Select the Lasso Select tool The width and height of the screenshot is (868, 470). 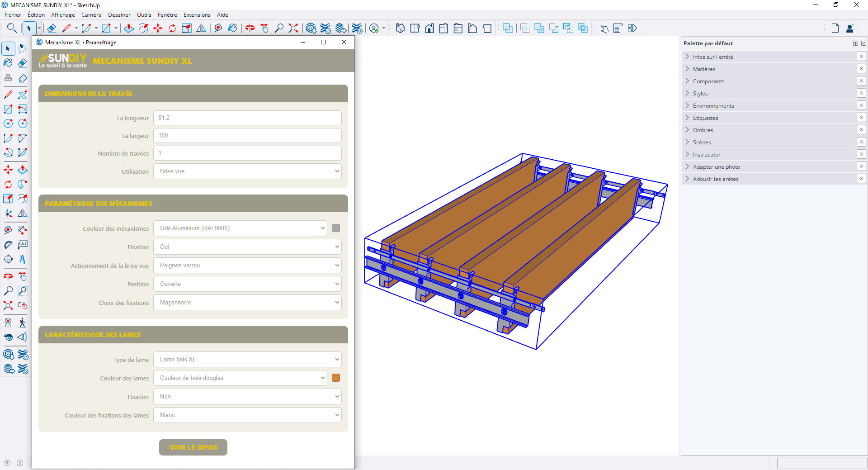tap(22, 48)
